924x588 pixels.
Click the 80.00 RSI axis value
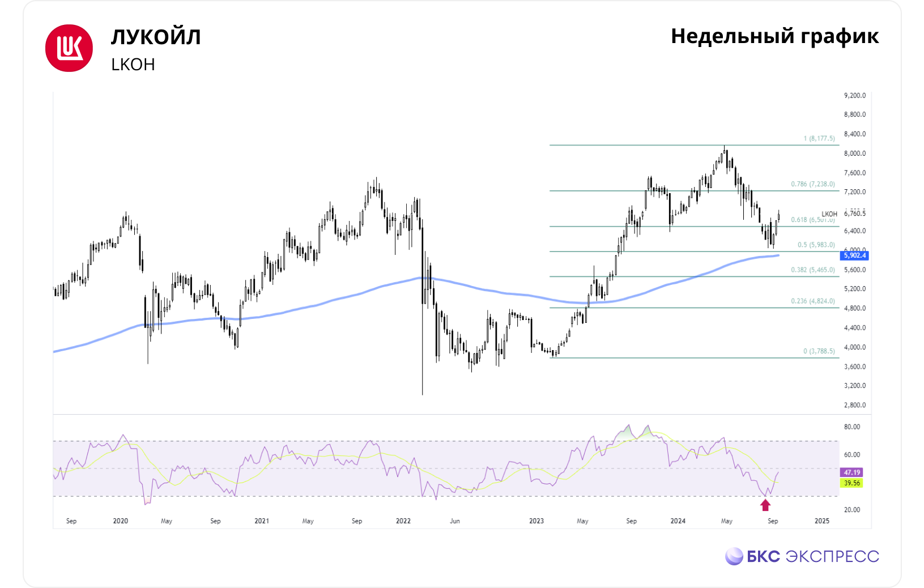point(852,427)
